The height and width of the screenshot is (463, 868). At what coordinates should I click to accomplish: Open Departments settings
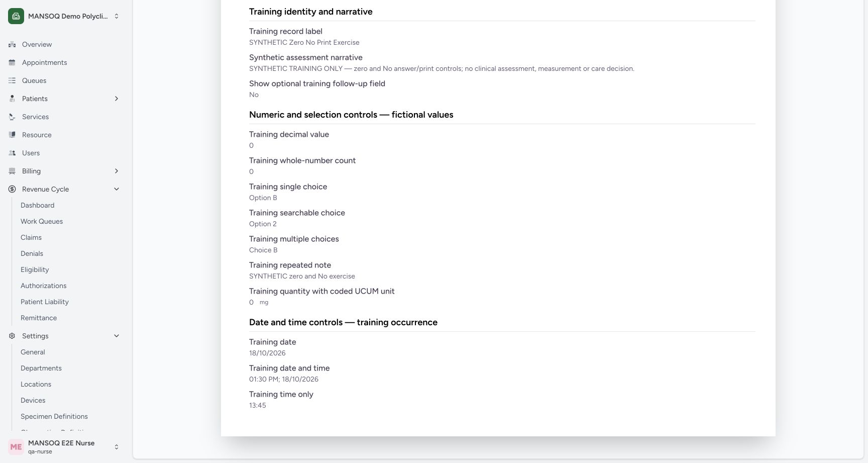pos(41,368)
